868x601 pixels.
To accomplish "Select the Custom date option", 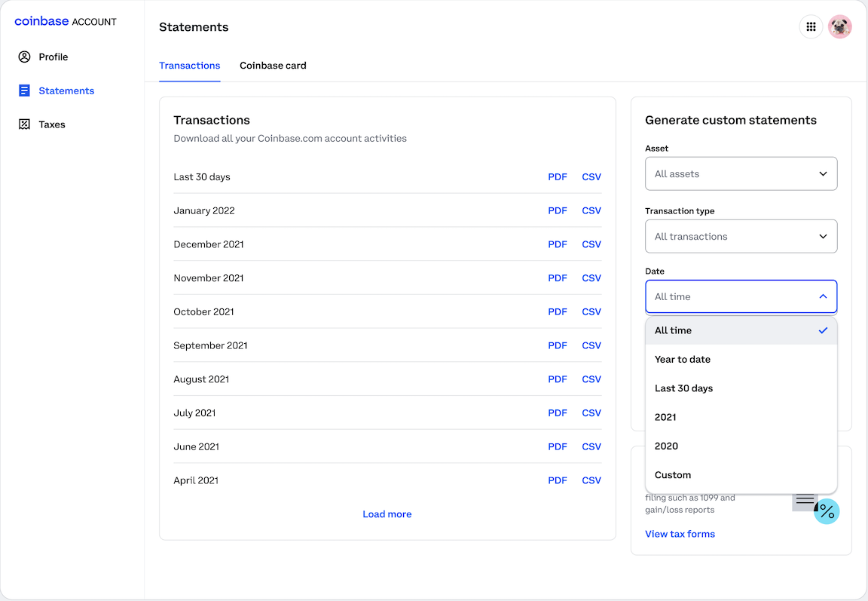I will pyautogui.click(x=673, y=475).
